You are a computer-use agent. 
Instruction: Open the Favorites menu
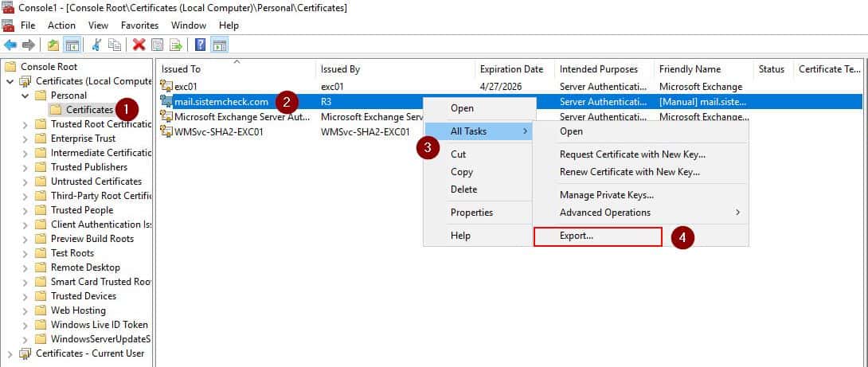coord(139,25)
